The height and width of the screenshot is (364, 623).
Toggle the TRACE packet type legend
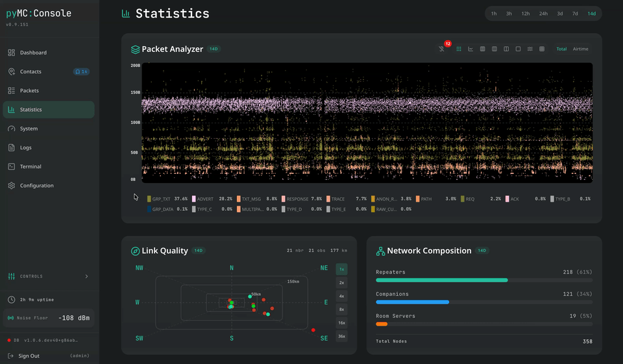pos(337,199)
